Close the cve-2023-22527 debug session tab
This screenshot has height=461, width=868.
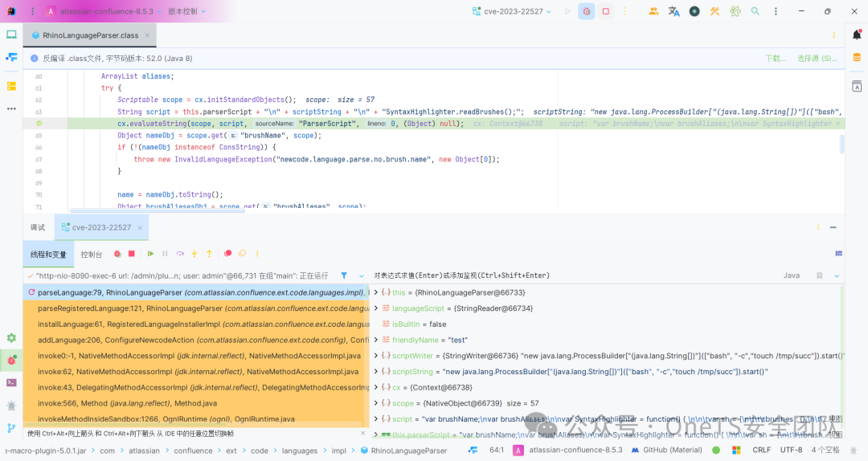click(x=140, y=227)
